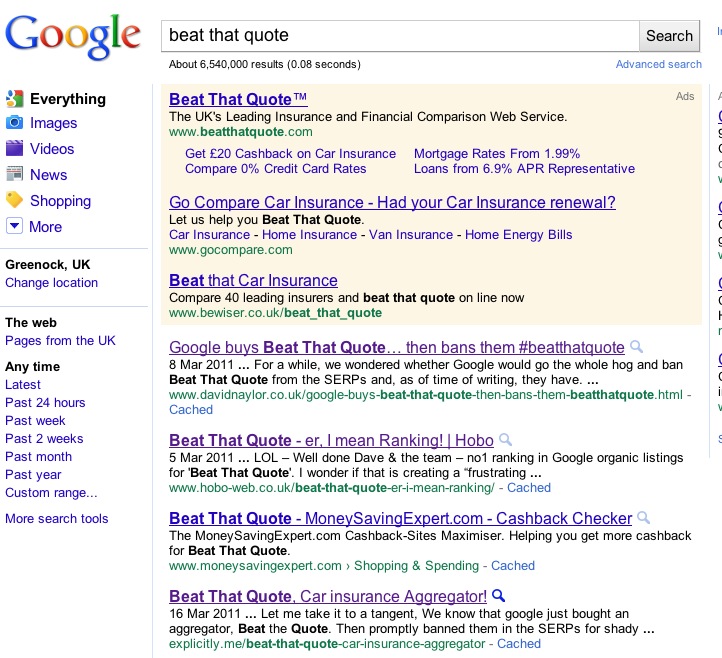722x658 pixels.
Task: Click Get £20 Cashback on Car Insurance
Action: [x=291, y=153]
